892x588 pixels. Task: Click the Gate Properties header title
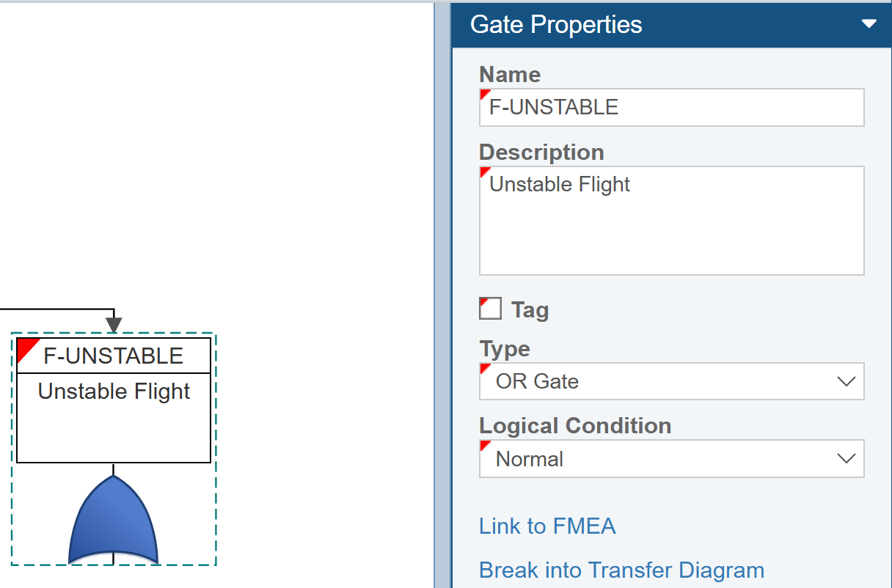pyautogui.click(x=556, y=25)
